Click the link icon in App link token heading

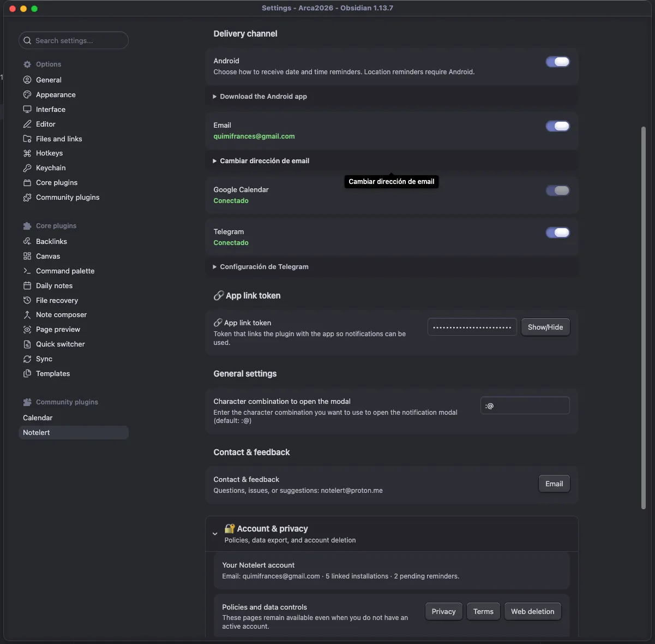[219, 295]
